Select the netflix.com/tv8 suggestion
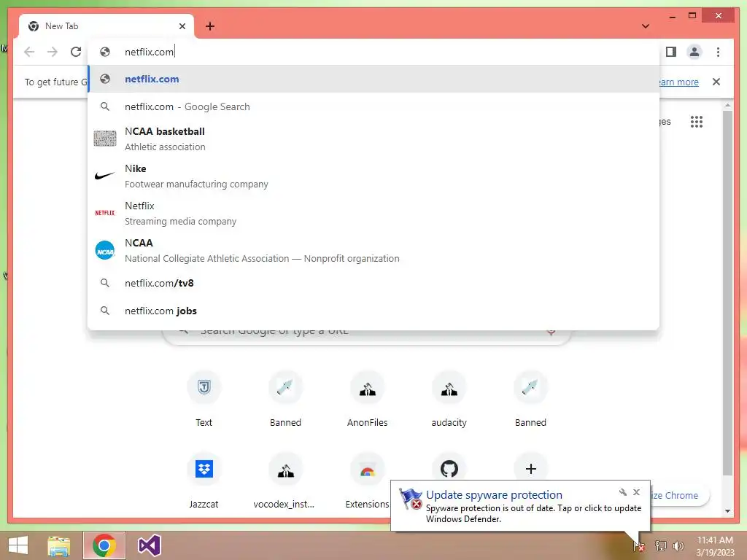This screenshot has height=560, width=747. pos(374,283)
